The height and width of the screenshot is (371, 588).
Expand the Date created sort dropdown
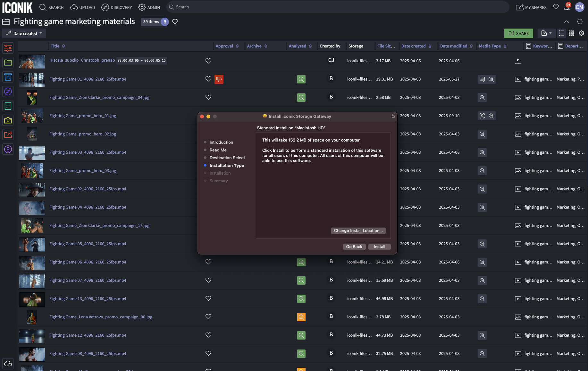coord(24,33)
